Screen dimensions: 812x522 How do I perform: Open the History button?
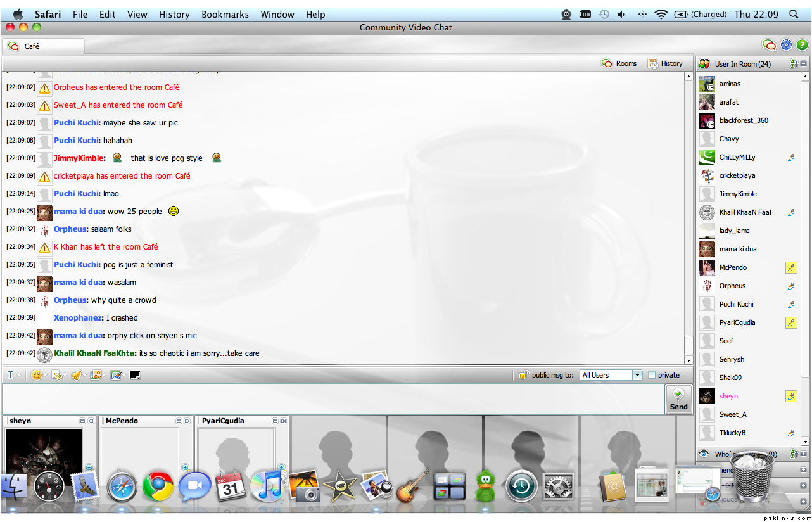pyautogui.click(x=665, y=63)
